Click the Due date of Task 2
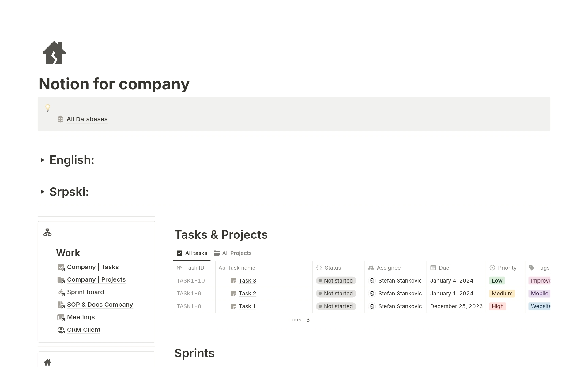Viewport: 588px width, 367px height. coord(452,293)
